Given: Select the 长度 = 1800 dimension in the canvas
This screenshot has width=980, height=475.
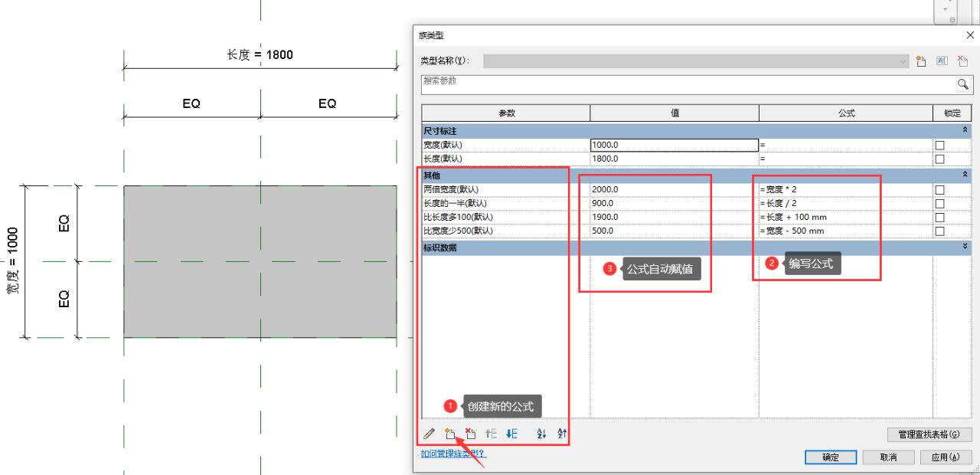Looking at the screenshot, I should click(x=260, y=54).
